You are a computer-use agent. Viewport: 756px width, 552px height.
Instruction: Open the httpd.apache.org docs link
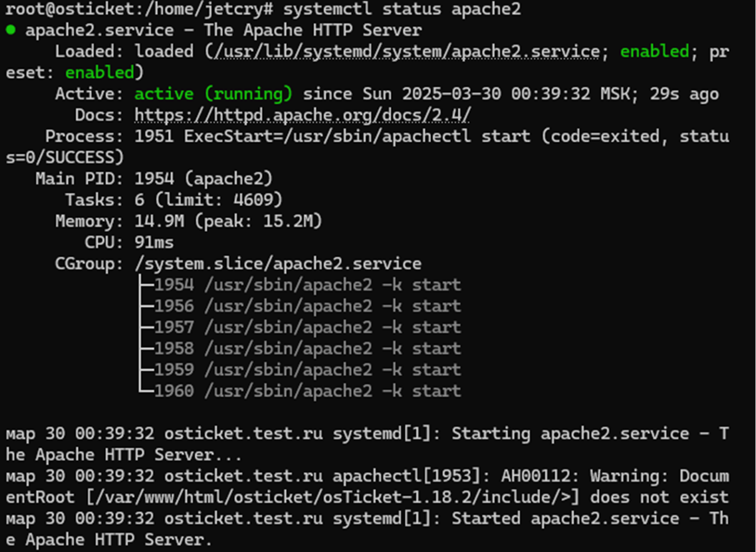[302, 115]
